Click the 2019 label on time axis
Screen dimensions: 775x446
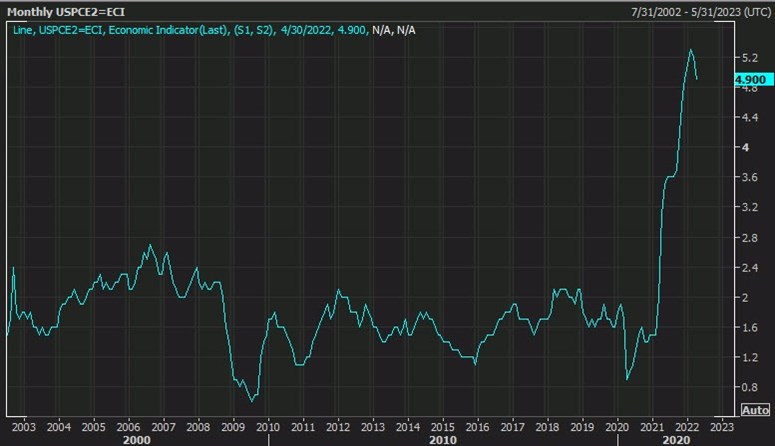[x=582, y=425]
